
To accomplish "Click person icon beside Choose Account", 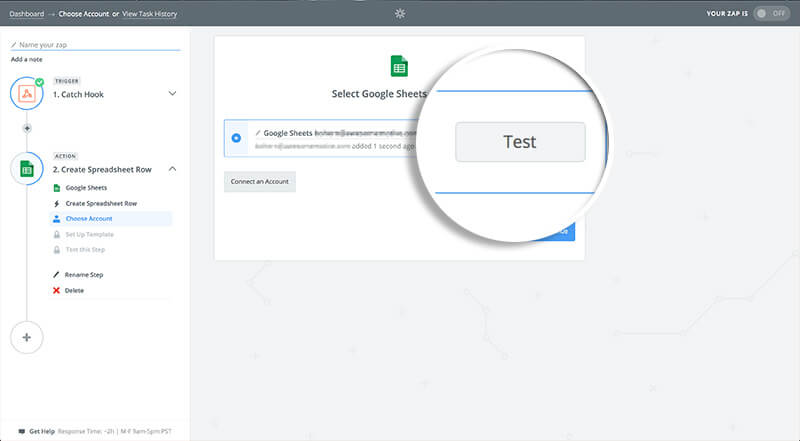I will 57,218.
